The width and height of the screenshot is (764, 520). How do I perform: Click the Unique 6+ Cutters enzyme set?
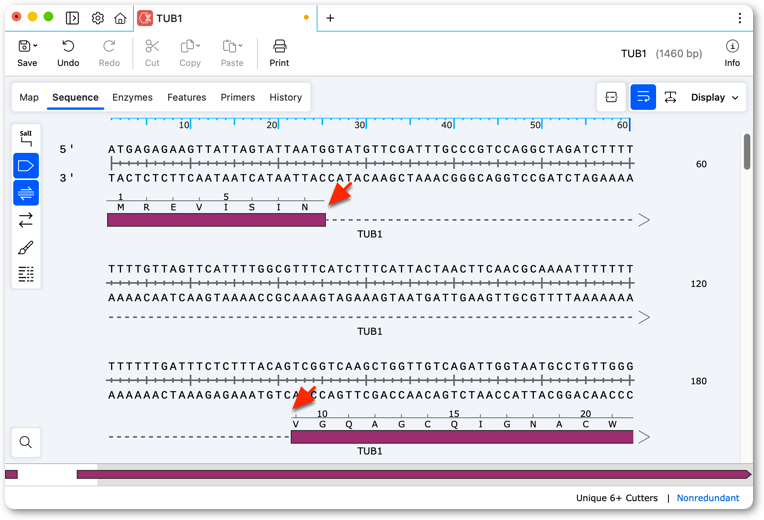point(617,498)
